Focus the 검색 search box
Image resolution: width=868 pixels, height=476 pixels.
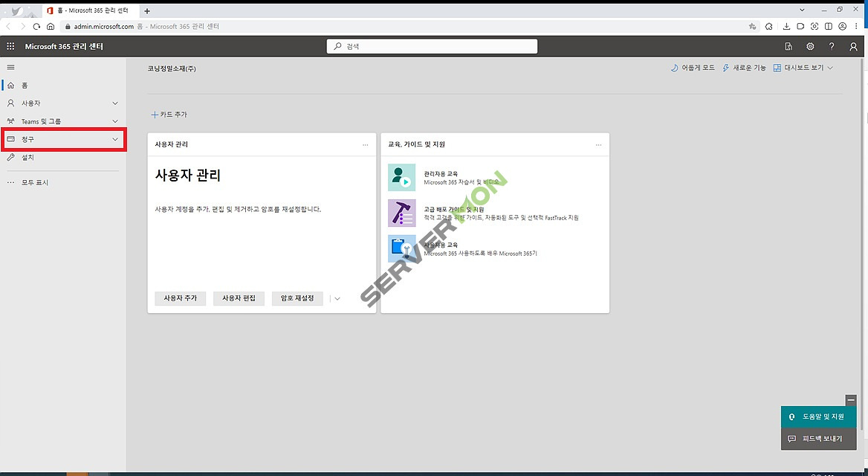432,47
